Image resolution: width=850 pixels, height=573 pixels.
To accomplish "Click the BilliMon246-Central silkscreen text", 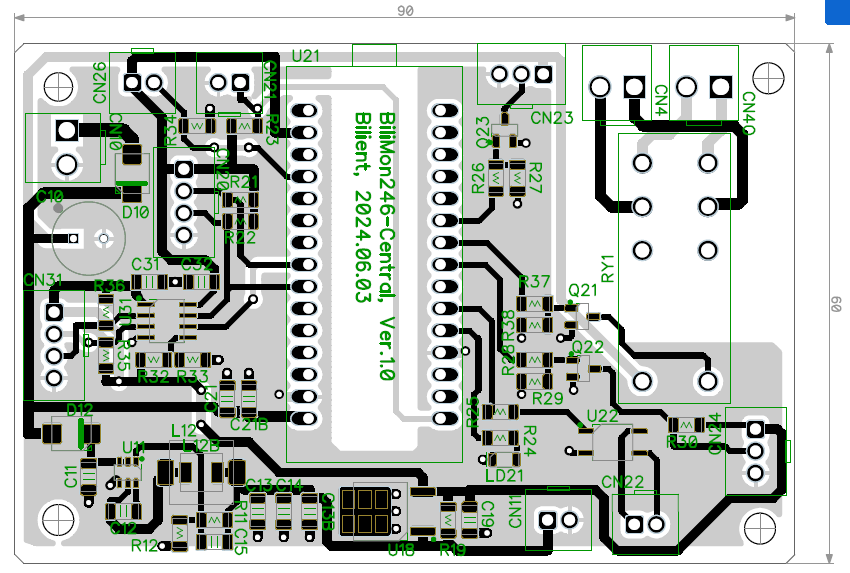I will [387, 246].
